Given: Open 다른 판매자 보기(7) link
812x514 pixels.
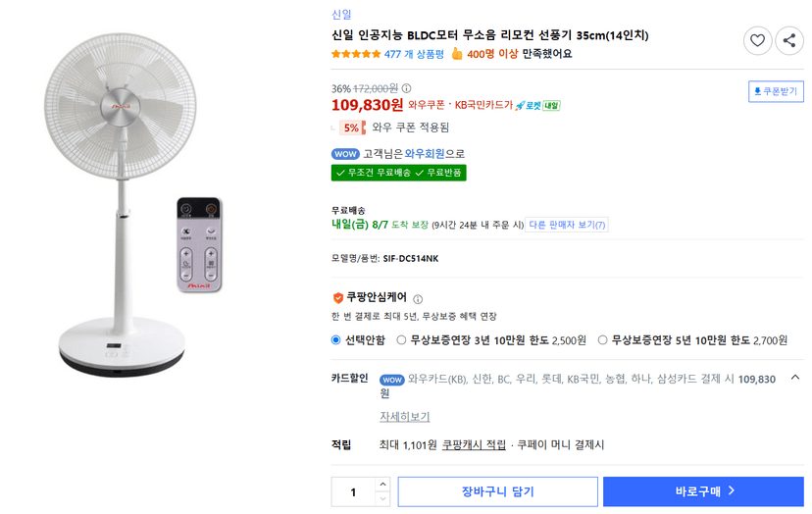Looking at the screenshot, I should [x=567, y=225].
